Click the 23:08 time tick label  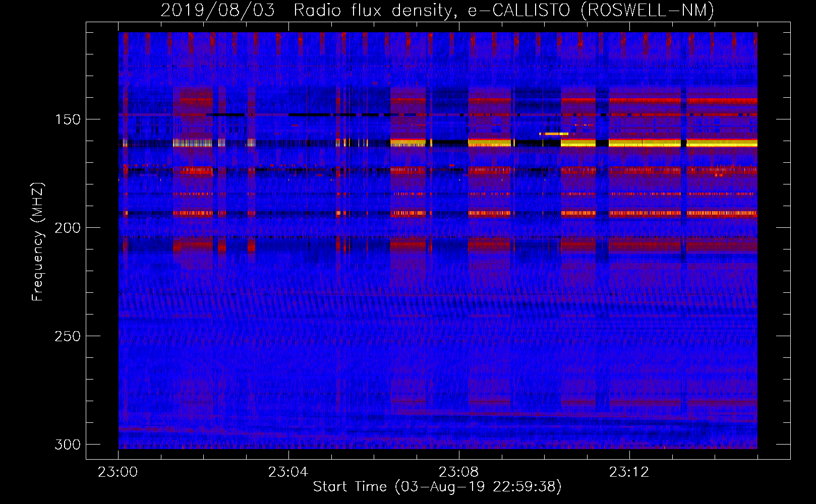459,472
